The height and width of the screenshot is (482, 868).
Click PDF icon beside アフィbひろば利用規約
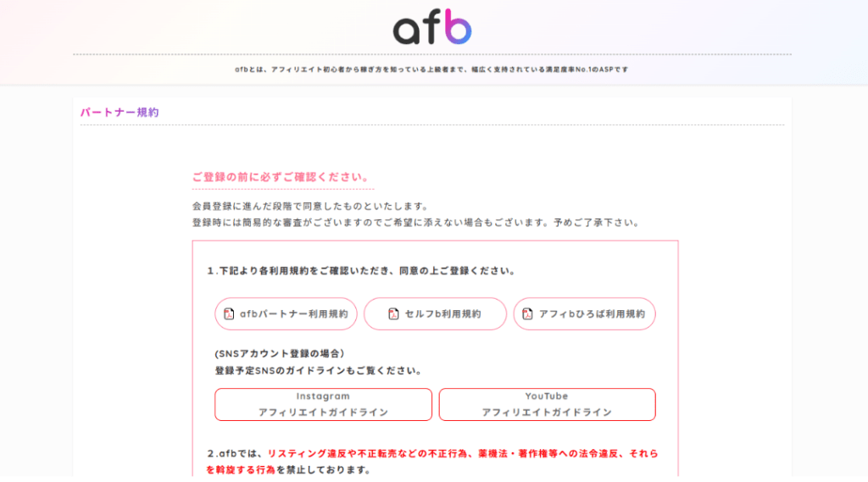[527, 313]
